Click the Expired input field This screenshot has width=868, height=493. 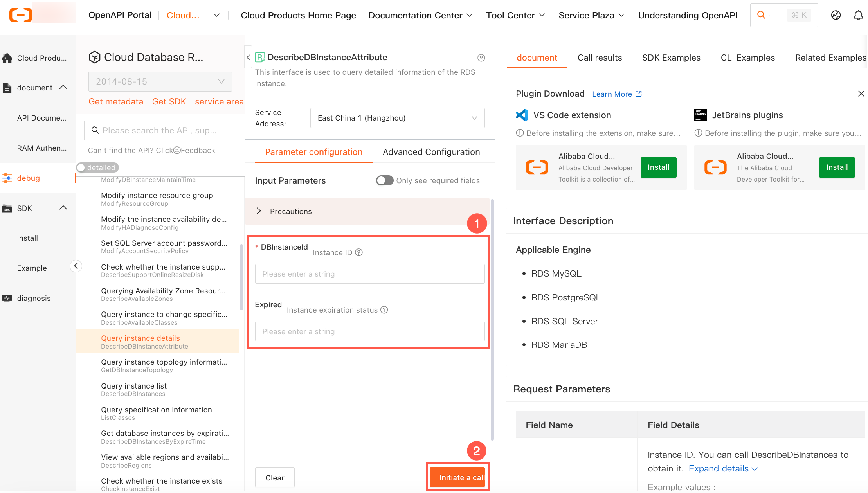point(370,331)
